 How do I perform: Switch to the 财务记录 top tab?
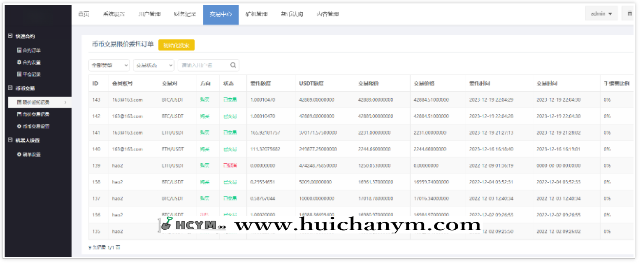(x=185, y=14)
